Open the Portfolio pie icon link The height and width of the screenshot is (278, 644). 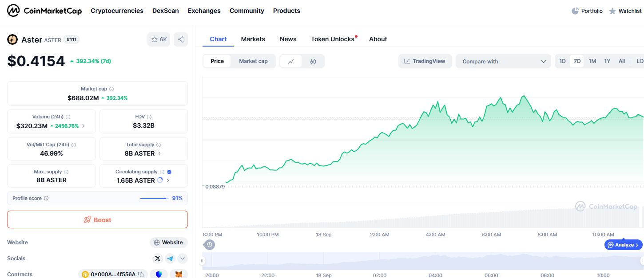click(587, 11)
